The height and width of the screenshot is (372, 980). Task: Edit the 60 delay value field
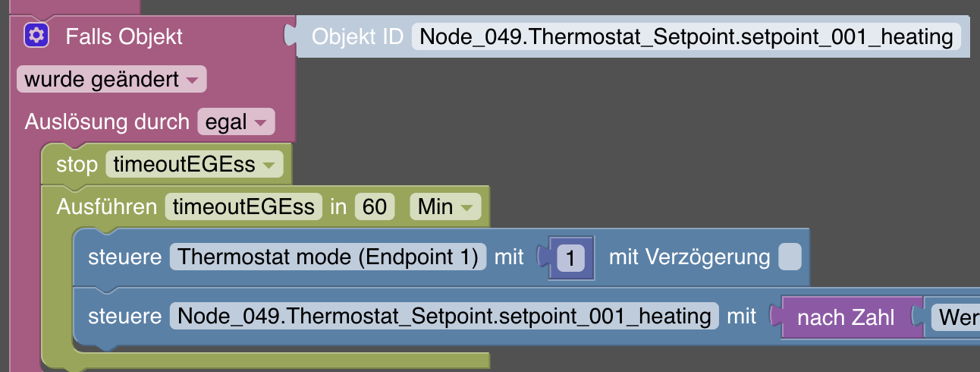pyautogui.click(x=375, y=207)
